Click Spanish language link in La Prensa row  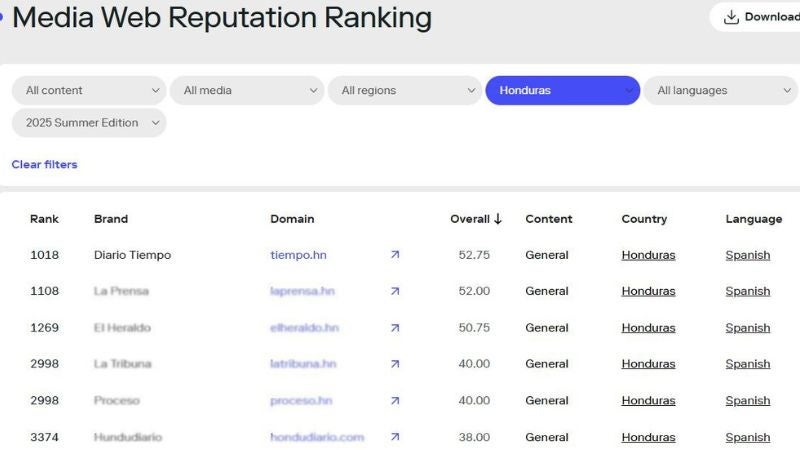(748, 291)
